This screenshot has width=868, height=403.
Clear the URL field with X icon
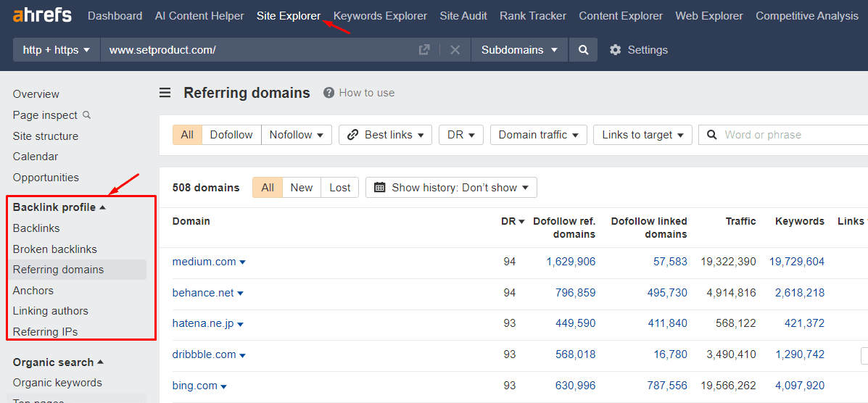coord(455,49)
